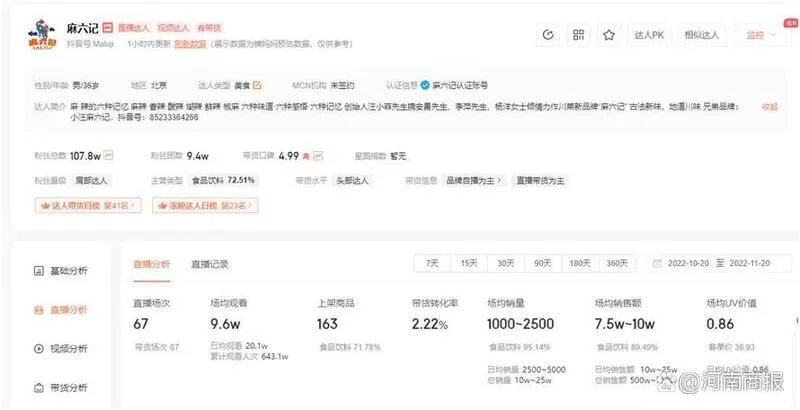
Task: Open the QR code icon button
Action: [579, 35]
